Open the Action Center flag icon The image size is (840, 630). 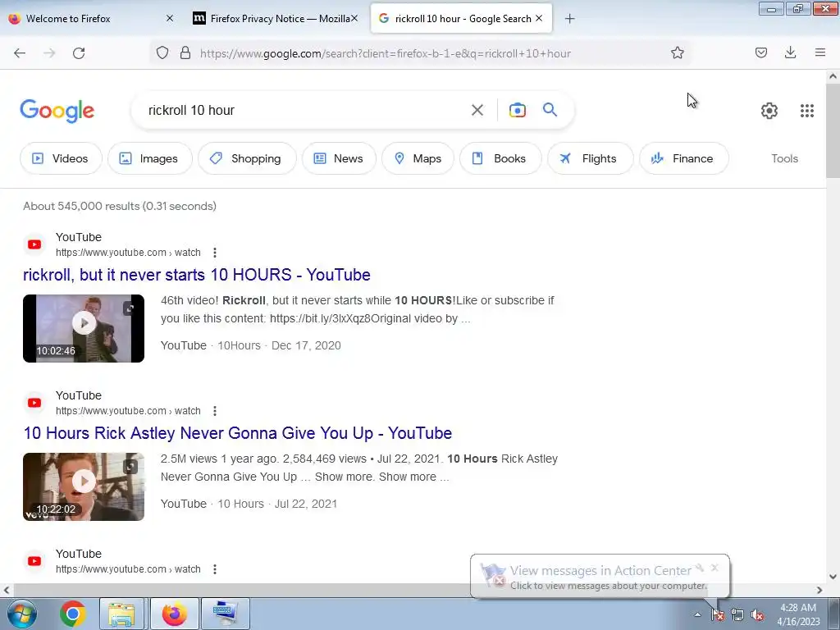coord(717,615)
